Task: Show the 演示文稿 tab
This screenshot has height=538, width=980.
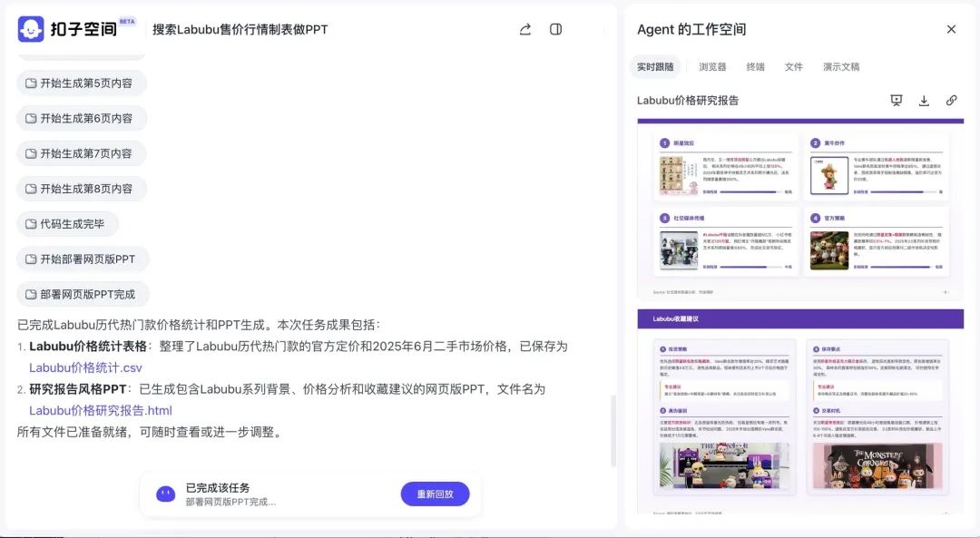Action: [841, 67]
